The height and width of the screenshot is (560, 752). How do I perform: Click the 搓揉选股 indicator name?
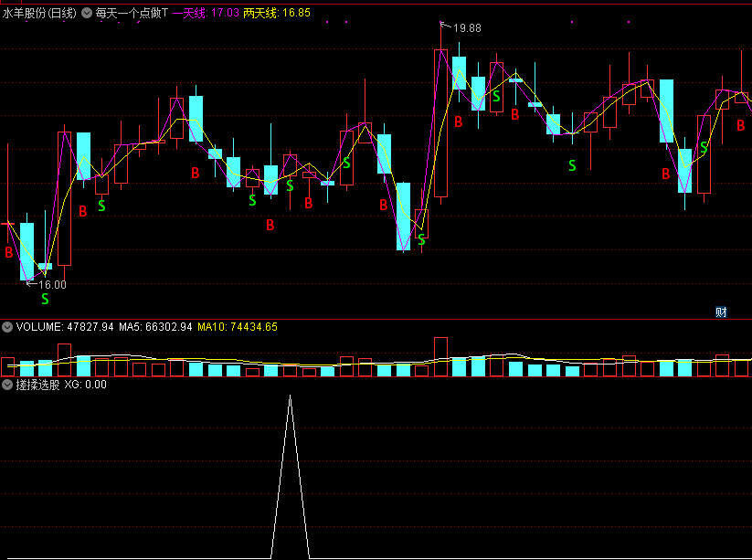click(37, 385)
